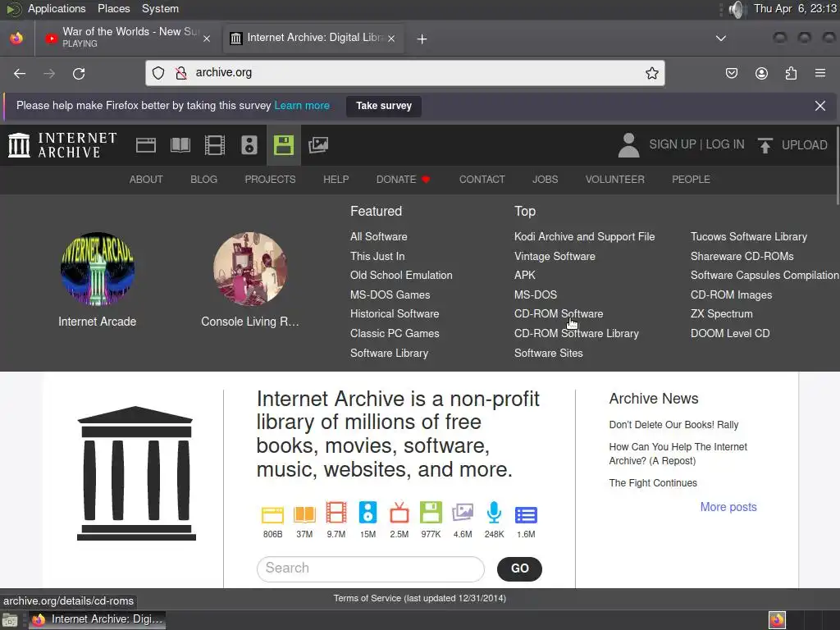Click the archive.org address bar
Screen dimensions: 840x630
pos(405,73)
